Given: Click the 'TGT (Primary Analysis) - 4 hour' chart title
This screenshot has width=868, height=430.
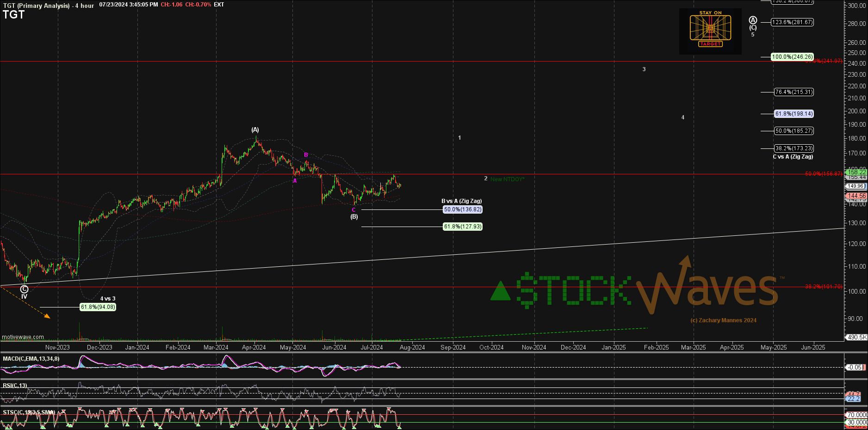Looking at the screenshot, I should (x=48, y=6).
